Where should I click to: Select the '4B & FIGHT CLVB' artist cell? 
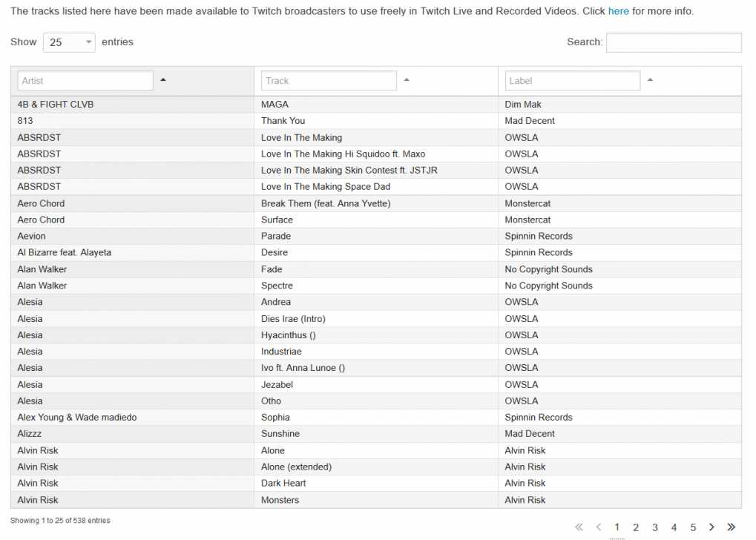132,105
